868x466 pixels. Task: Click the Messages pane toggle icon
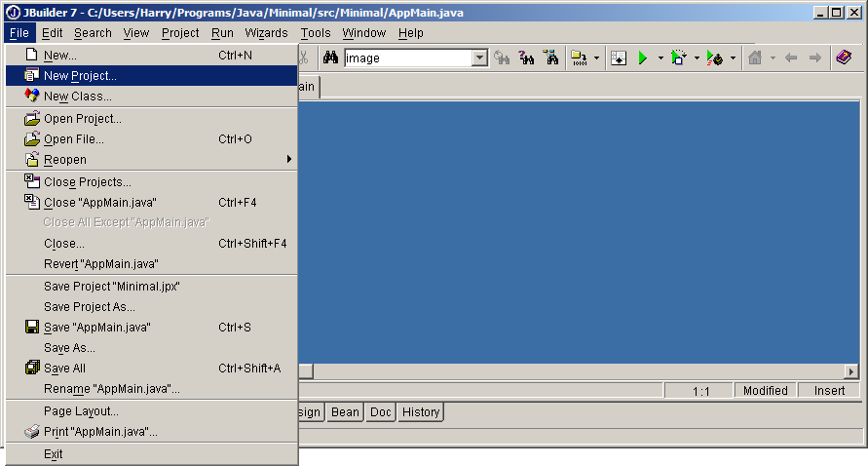(619, 58)
